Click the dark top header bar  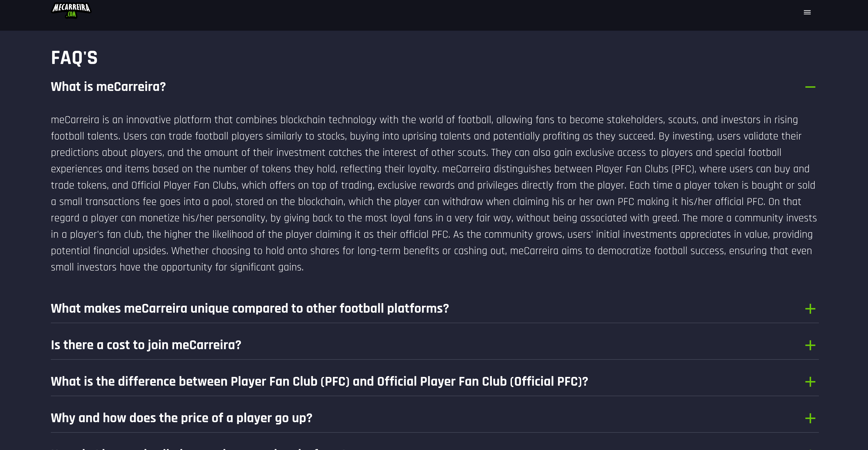click(434, 15)
